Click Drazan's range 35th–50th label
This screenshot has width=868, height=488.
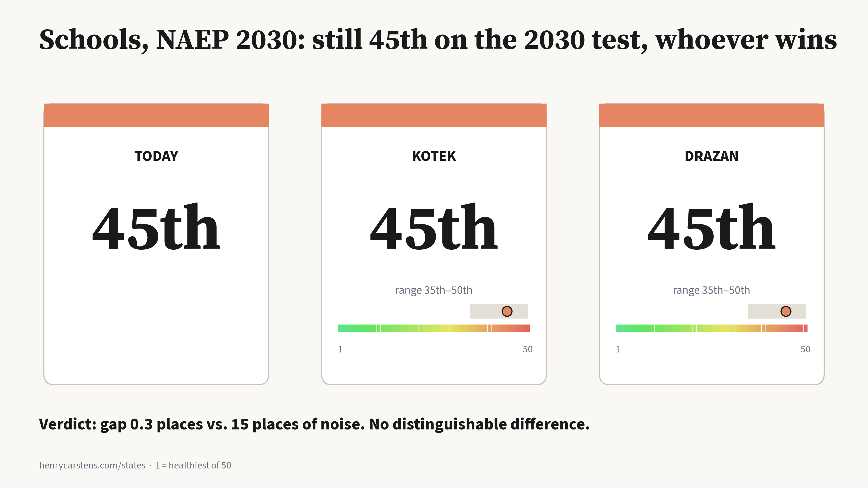tap(712, 290)
